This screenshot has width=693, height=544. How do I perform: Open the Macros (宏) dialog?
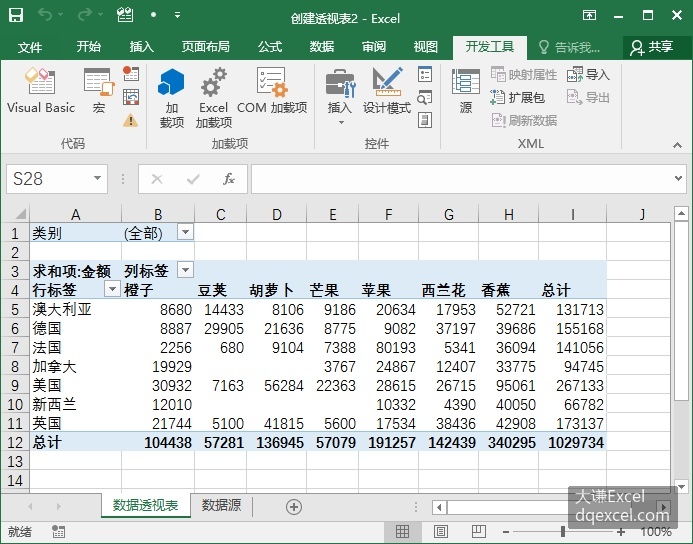pos(99,91)
